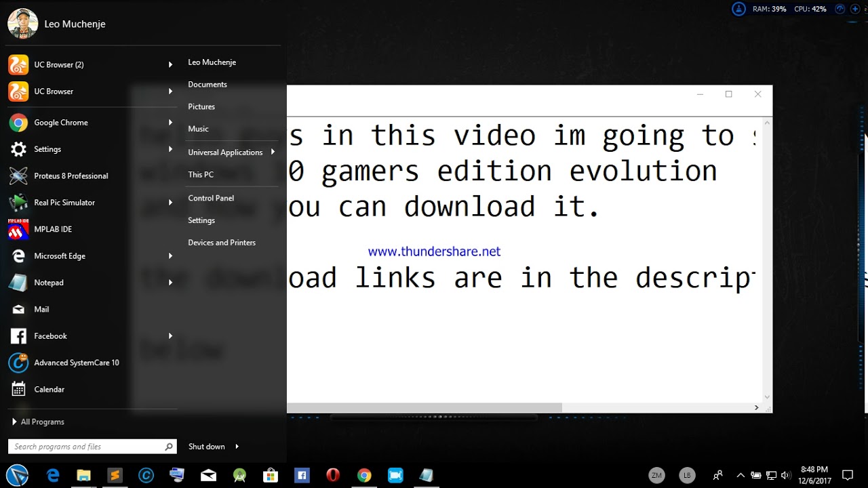Click the Leo Muchenje user avatar picture
Screen dimensions: 868x488
22,24
